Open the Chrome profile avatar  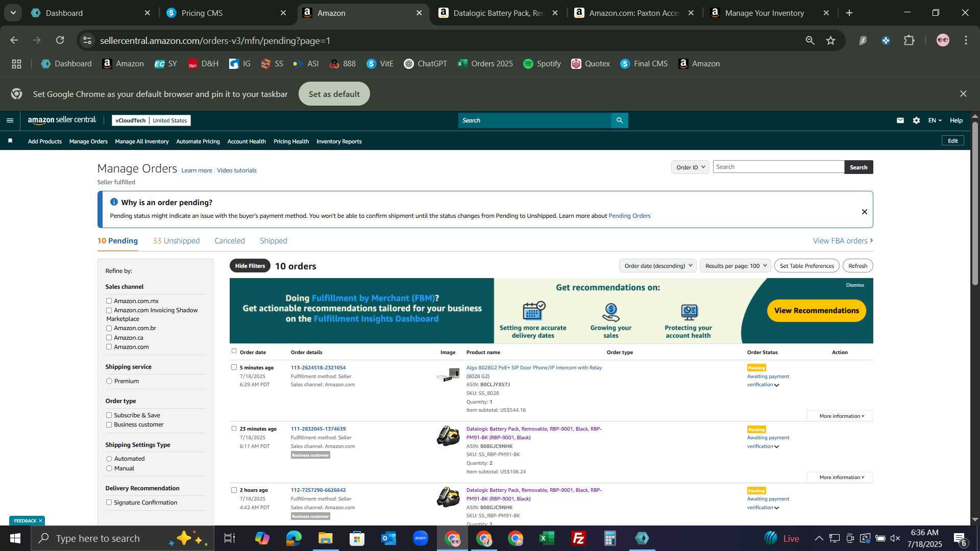[943, 40]
